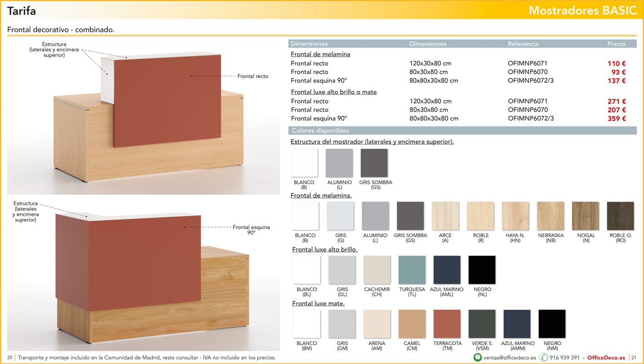The width and height of the screenshot is (644, 364).
Task: Click the Estructura del mostrador heading
Action: tap(372, 142)
